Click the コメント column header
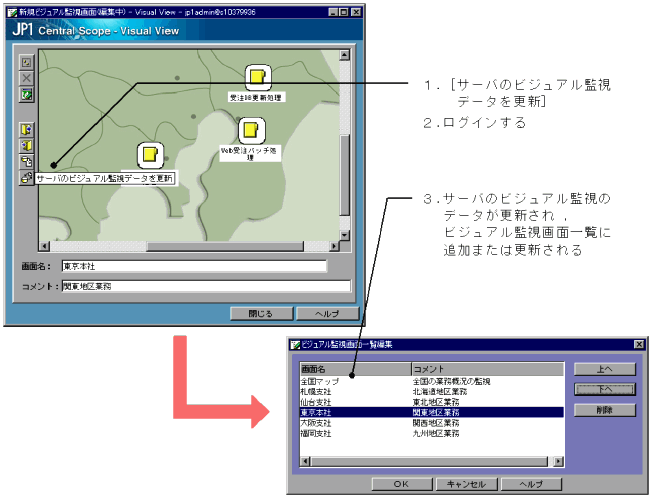Image resolution: width=651 pixels, height=498 pixels. (488, 369)
